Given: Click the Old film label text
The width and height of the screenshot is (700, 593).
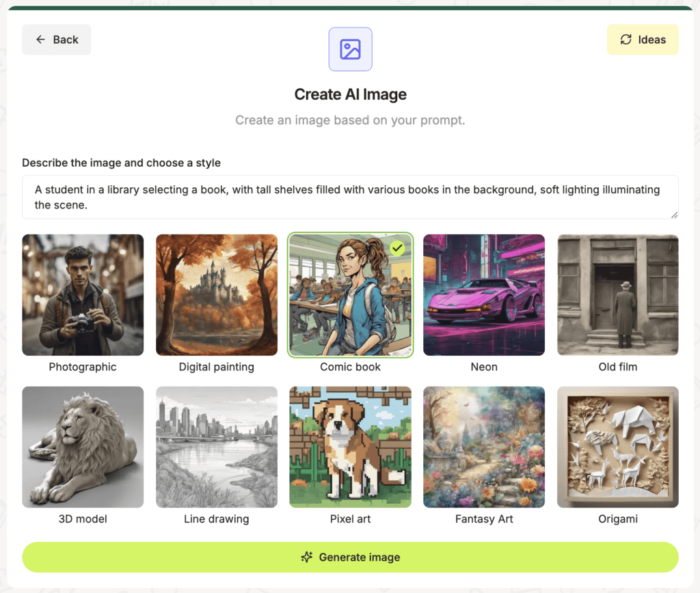Looking at the screenshot, I should [x=618, y=367].
